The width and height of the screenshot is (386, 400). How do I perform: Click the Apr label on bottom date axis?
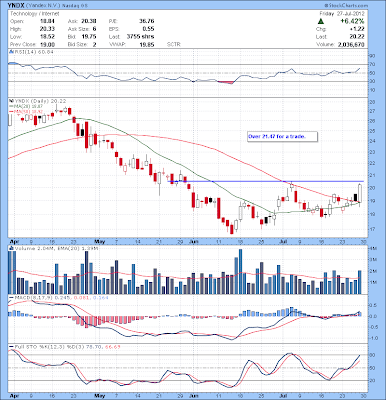[13, 396]
